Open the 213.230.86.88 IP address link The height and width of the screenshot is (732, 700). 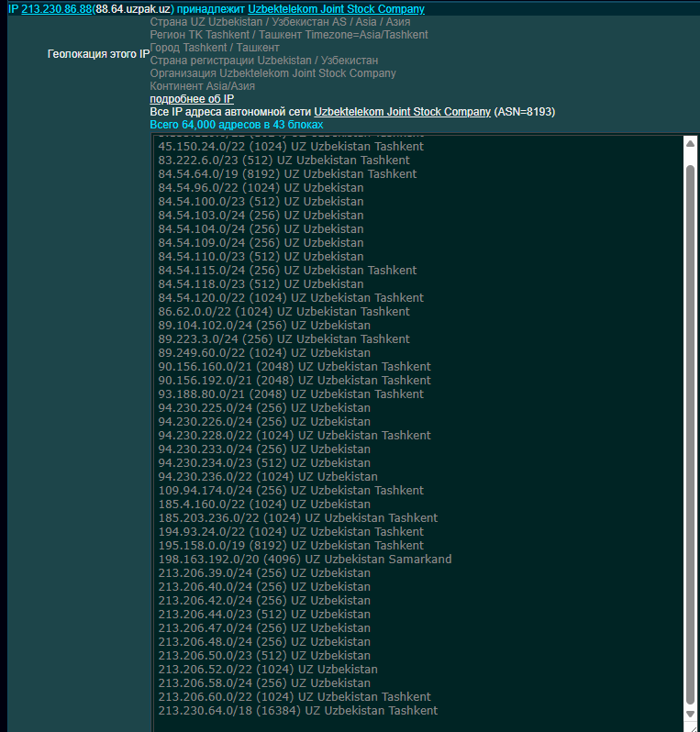pyautogui.click(x=57, y=9)
